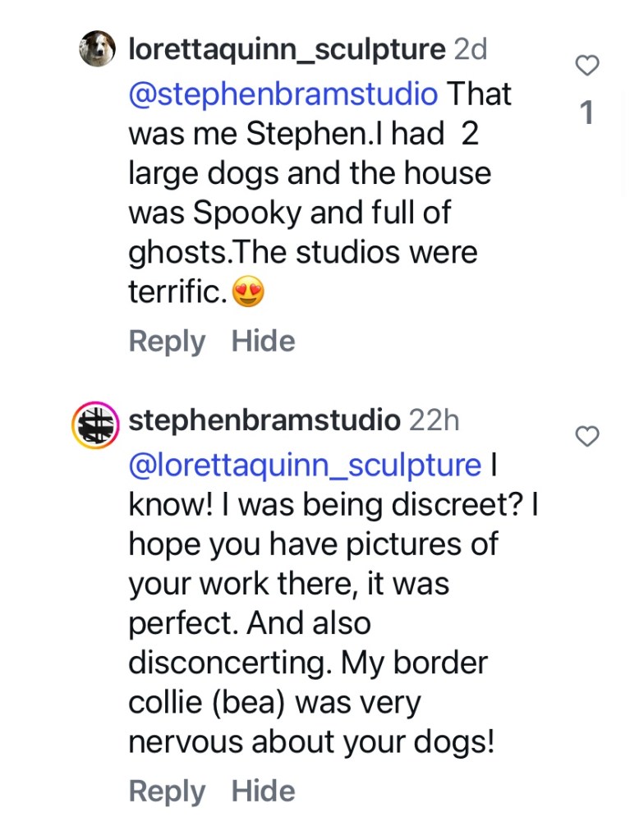Follow the blue @stephenbramstudio mention

point(283,94)
